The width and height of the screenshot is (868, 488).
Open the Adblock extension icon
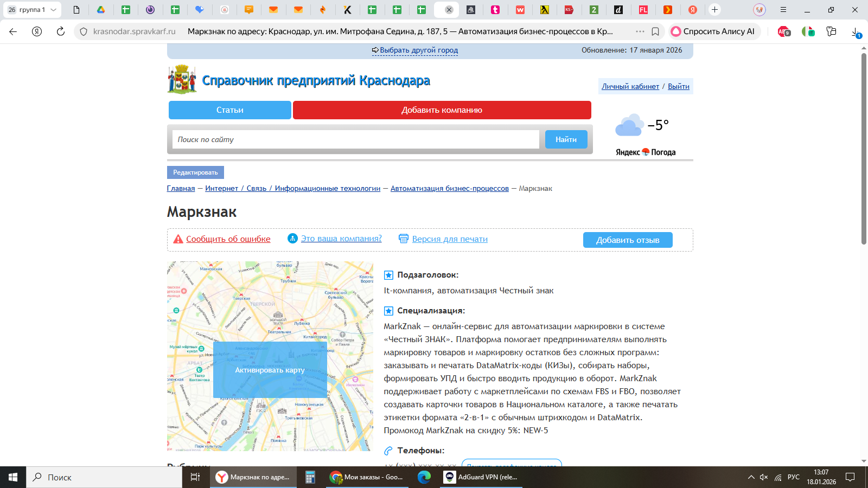click(784, 31)
